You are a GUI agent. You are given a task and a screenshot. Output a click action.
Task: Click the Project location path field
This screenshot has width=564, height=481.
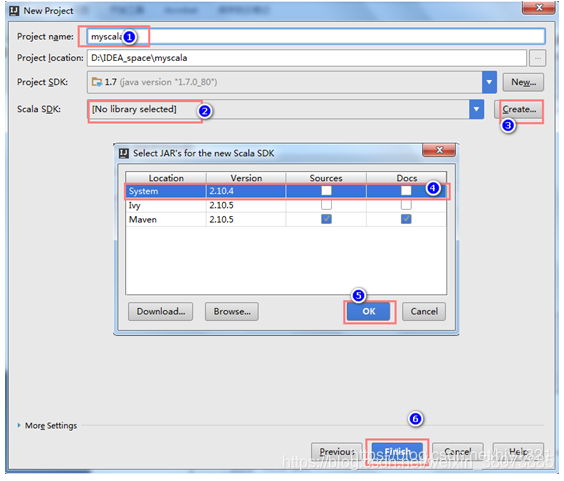pos(307,58)
